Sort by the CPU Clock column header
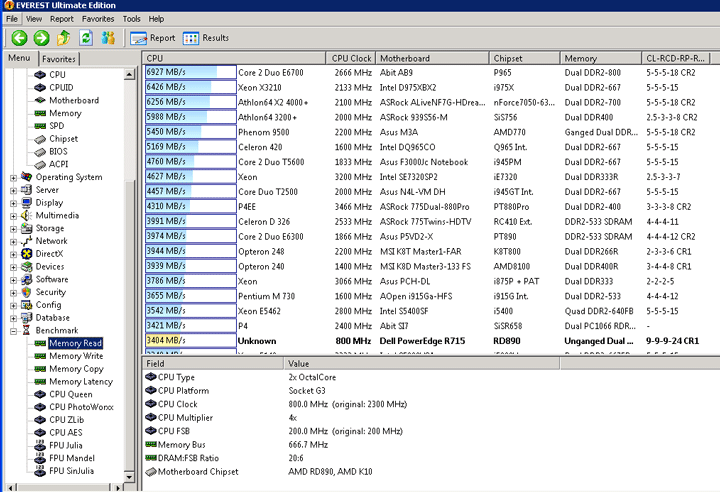The image size is (720, 492). pyautogui.click(x=351, y=58)
